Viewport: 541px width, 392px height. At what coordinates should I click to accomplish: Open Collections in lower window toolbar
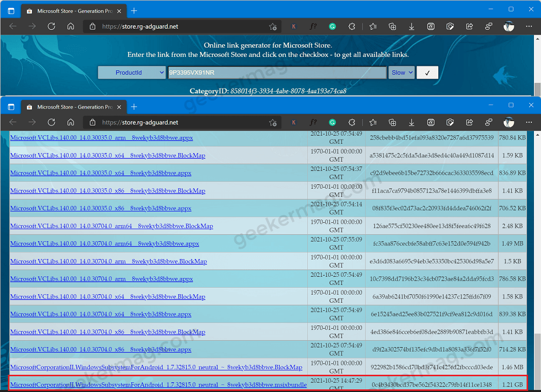[x=392, y=122]
